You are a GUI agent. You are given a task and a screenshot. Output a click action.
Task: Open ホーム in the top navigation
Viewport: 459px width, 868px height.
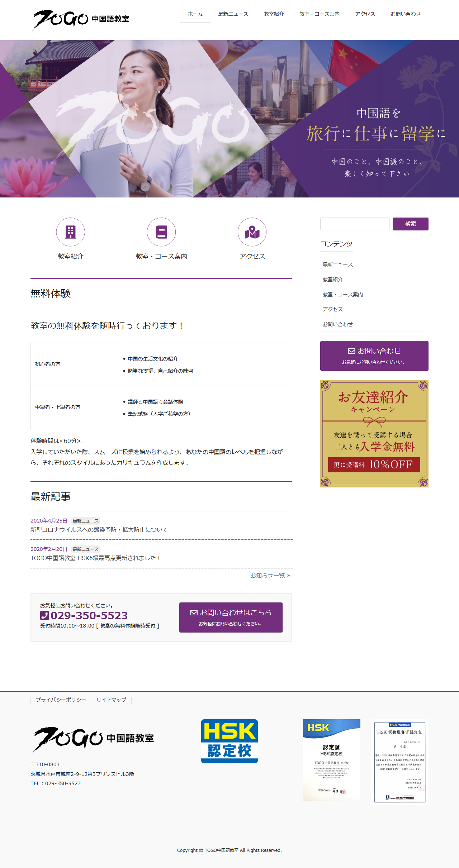pos(195,14)
